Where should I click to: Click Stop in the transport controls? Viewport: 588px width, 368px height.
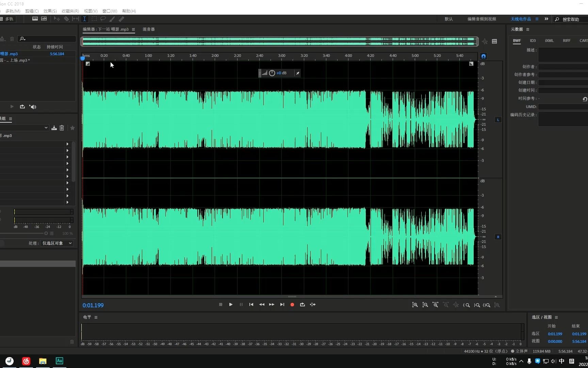(220, 305)
